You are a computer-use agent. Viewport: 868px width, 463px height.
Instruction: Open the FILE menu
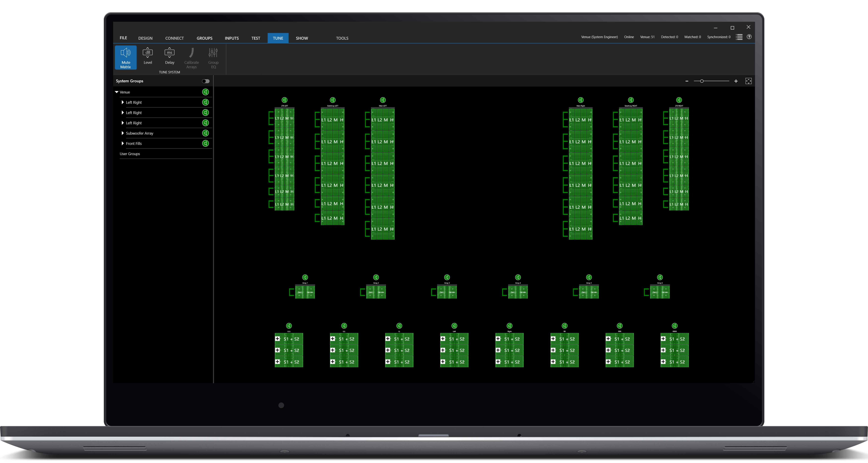tap(123, 38)
